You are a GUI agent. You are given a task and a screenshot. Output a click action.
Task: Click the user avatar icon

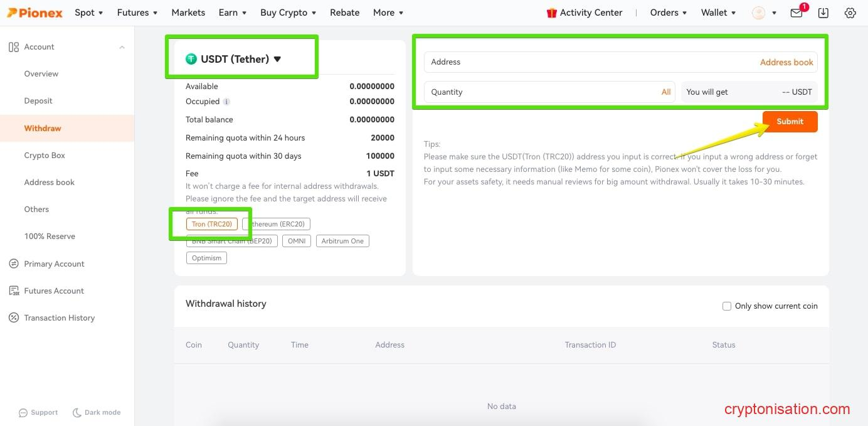[759, 13]
